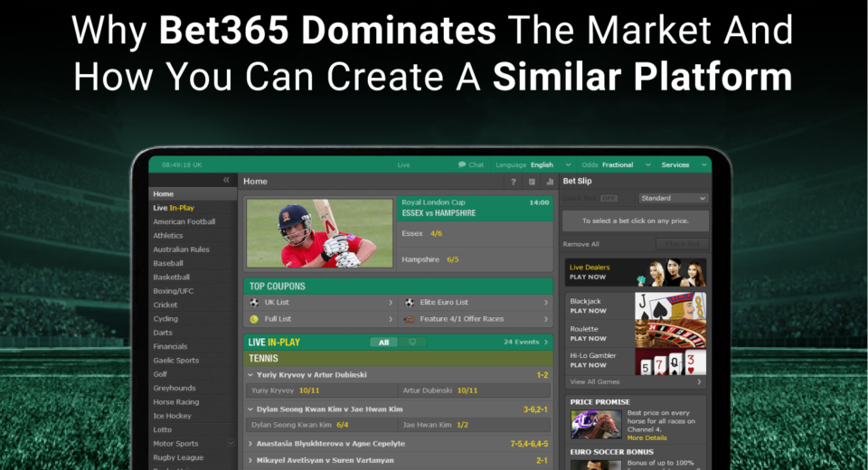868x470 pixels.
Task: Click the 08:49:18 UK clock text
Action: click(x=182, y=165)
